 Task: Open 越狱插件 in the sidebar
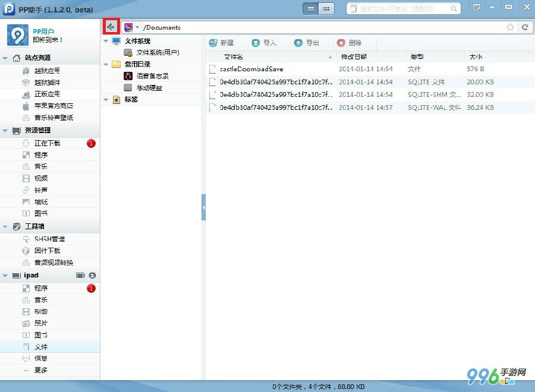[x=50, y=83]
